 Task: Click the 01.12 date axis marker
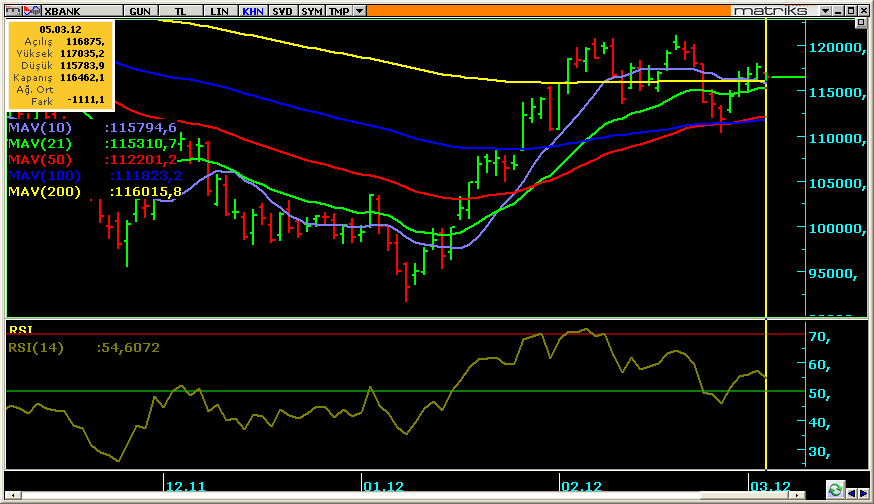(383, 486)
